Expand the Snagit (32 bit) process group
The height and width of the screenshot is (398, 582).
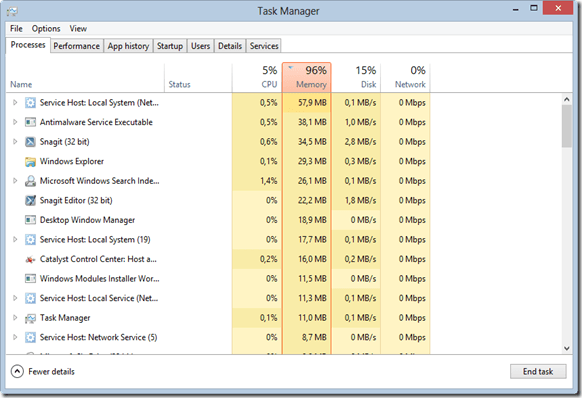click(15, 142)
